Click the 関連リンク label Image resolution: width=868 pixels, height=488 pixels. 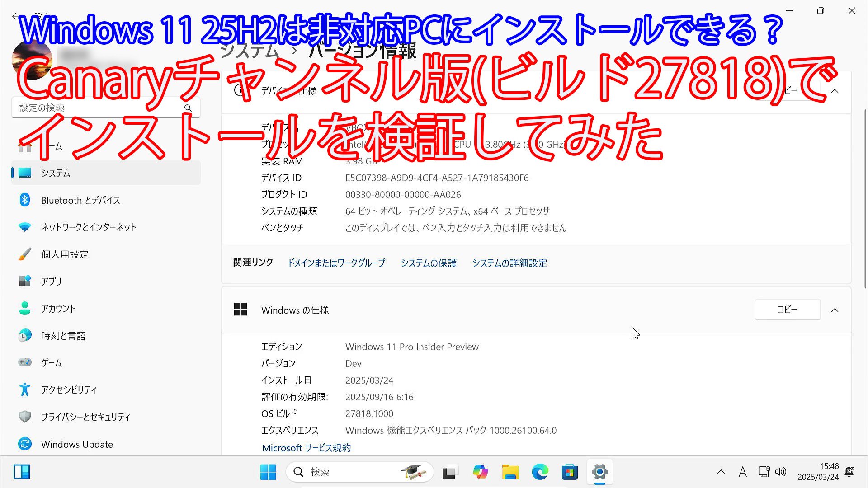(253, 263)
